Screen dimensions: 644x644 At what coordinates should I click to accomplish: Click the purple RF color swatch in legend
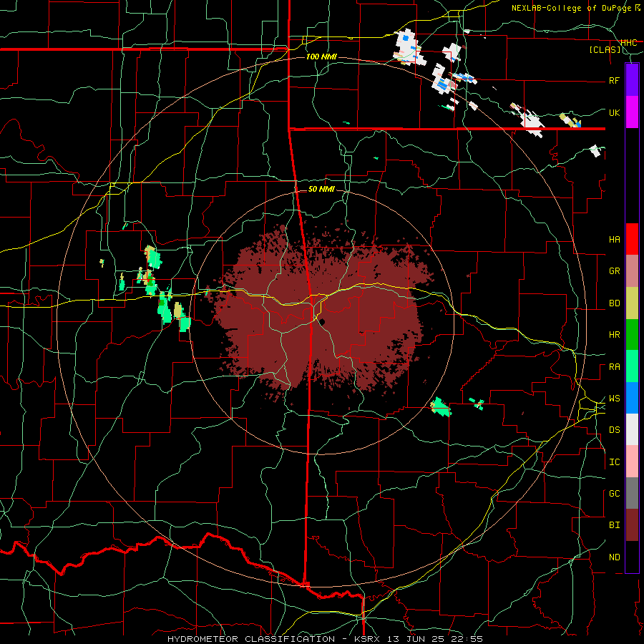click(632, 80)
